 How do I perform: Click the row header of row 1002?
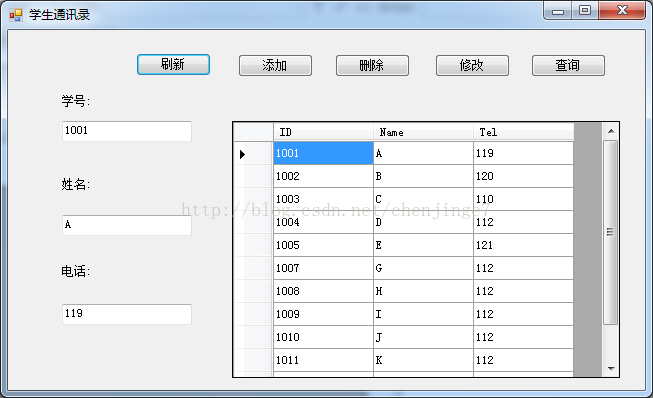click(253, 176)
